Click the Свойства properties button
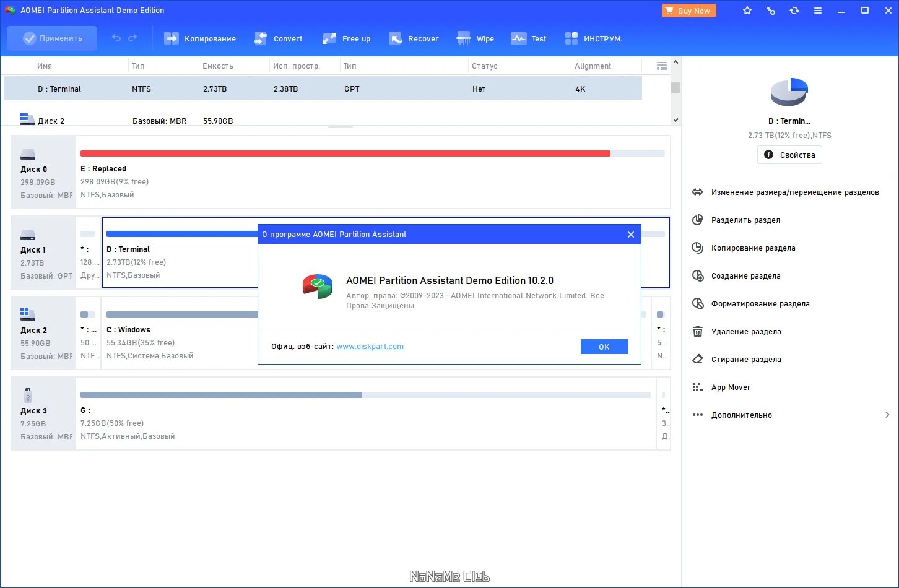 789,155
